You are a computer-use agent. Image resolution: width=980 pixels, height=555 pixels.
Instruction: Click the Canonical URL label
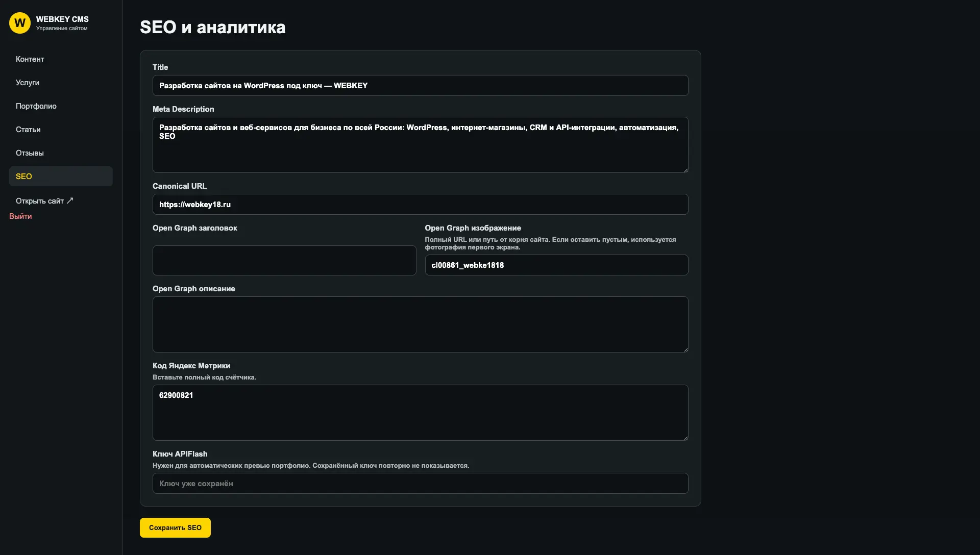[x=180, y=186]
